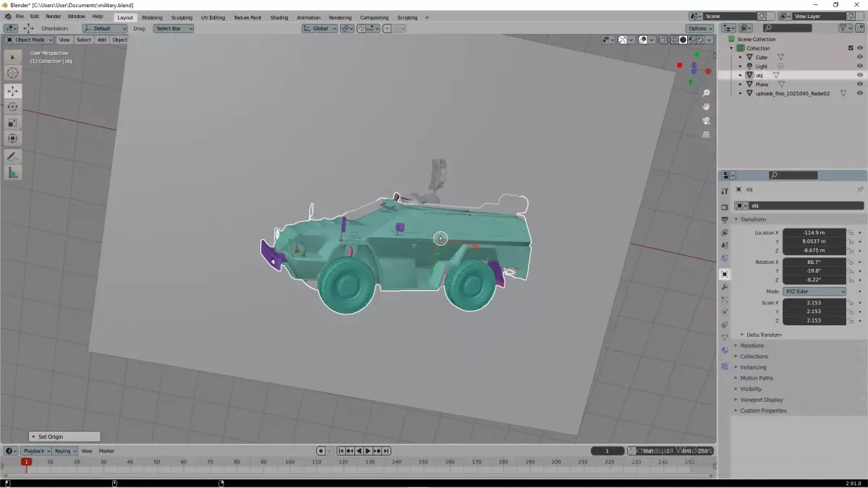This screenshot has width=868, height=488.
Task: Switch to wireframe viewport shading
Action: 674,40
